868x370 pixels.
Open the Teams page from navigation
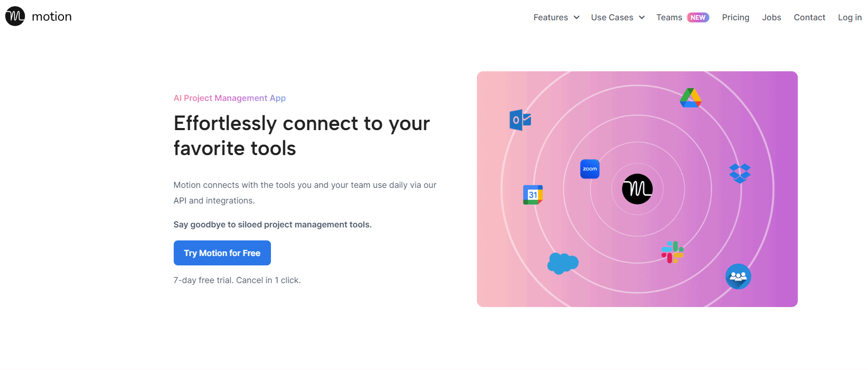point(669,18)
